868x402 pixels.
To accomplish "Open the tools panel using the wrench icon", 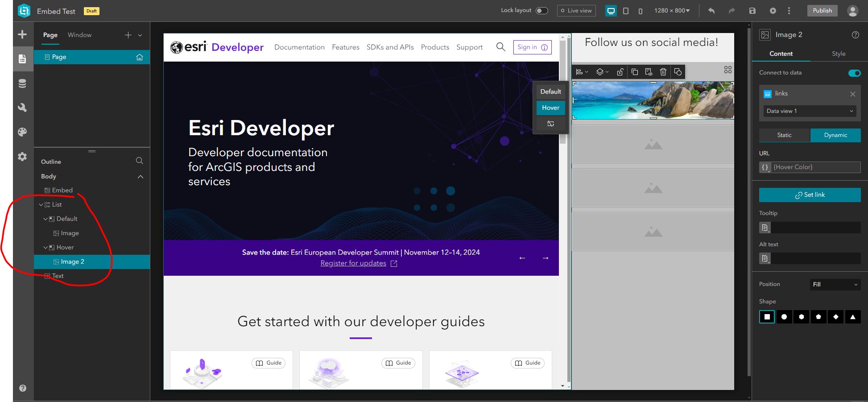I will click(23, 108).
